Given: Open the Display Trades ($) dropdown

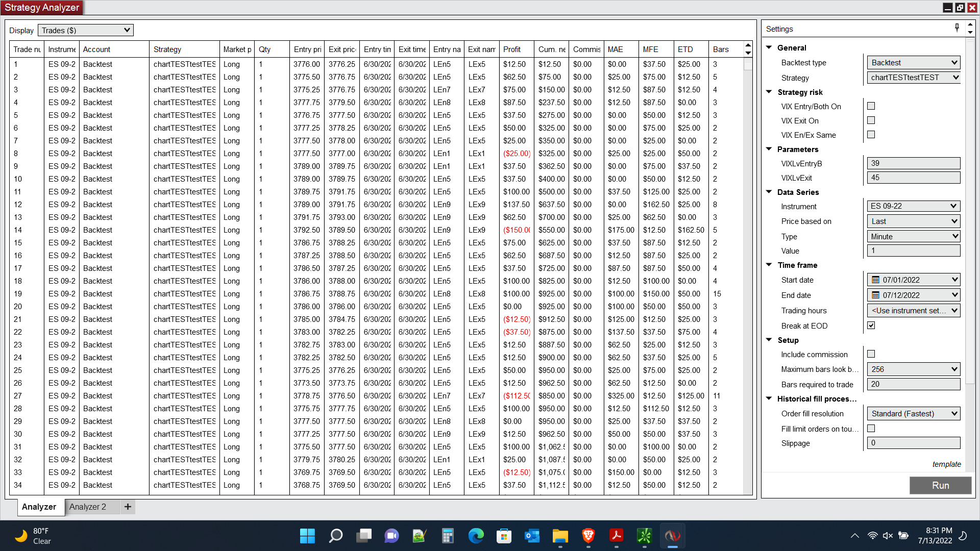Looking at the screenshot, I should point(86,31).
